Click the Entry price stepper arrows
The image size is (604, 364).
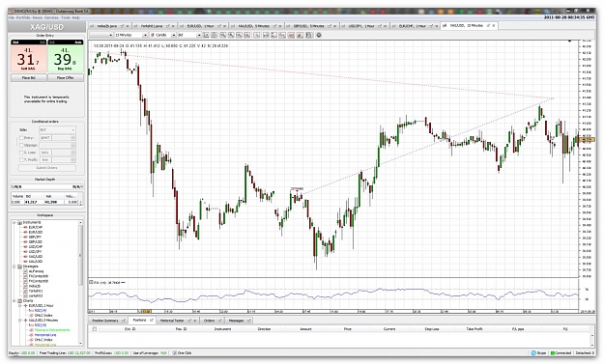(x=73, y=138)
